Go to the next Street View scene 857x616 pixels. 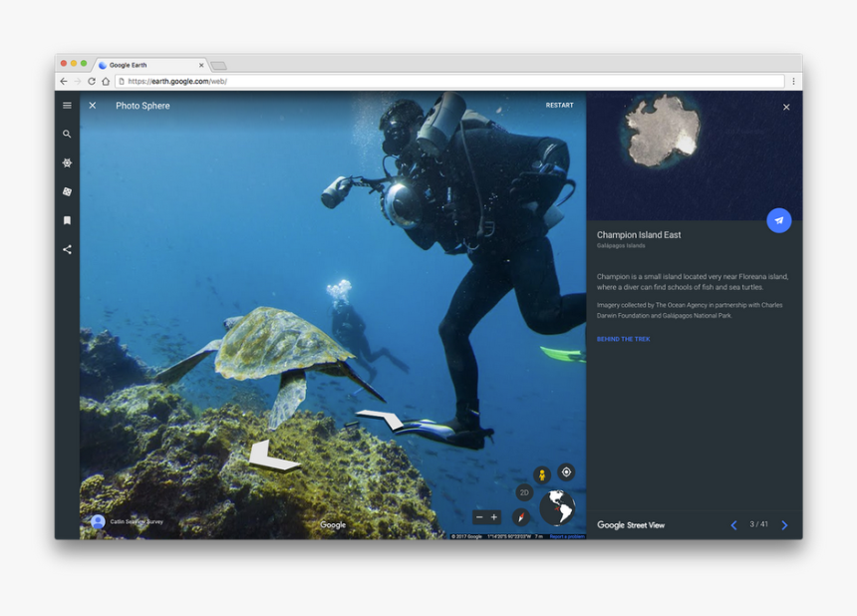(x=786, y=524)
